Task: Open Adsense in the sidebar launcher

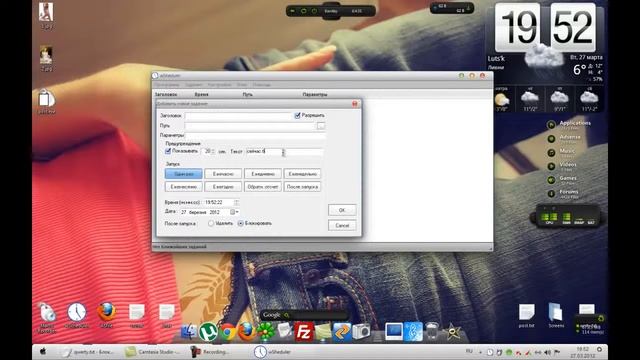Action: (x=564, y=138)
